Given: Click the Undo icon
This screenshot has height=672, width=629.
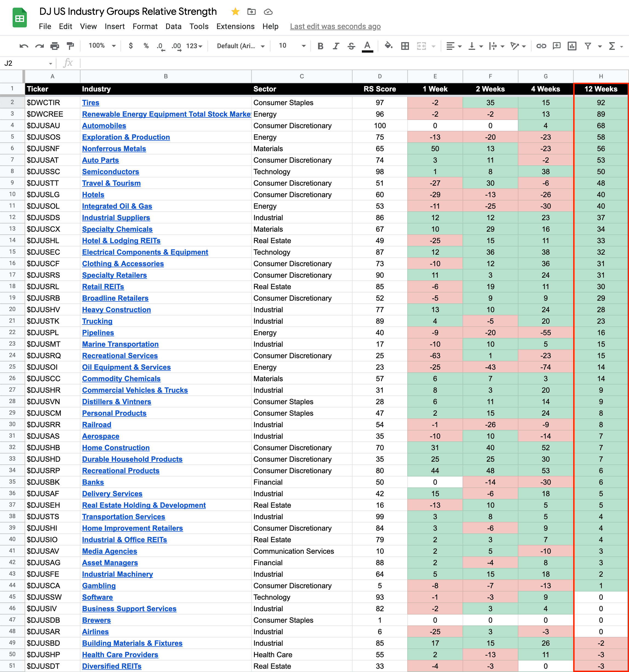Looking at the screenshot, I should [x=24, y=46].
